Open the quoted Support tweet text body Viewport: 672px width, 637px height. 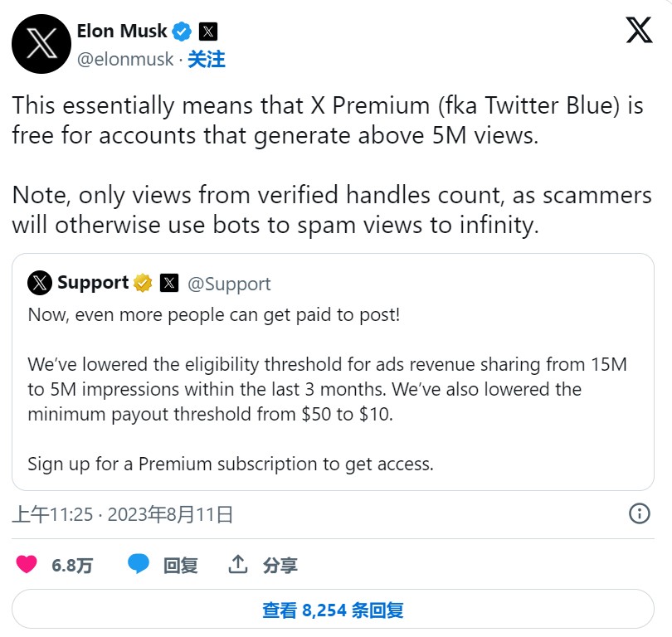[328, 389]
